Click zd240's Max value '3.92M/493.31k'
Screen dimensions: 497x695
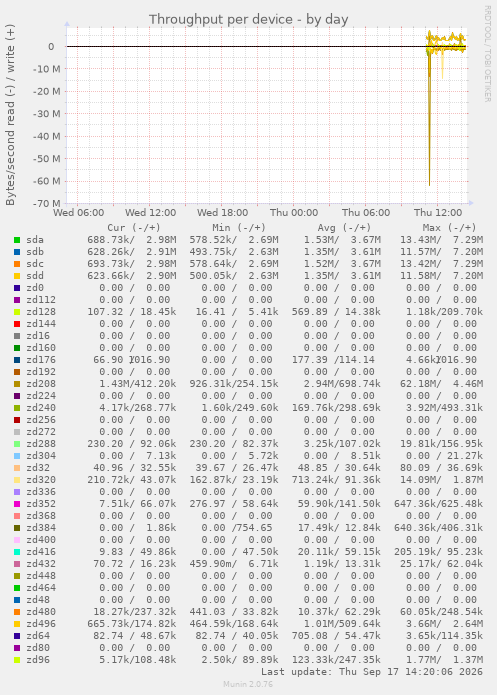(x=445, y=408)
